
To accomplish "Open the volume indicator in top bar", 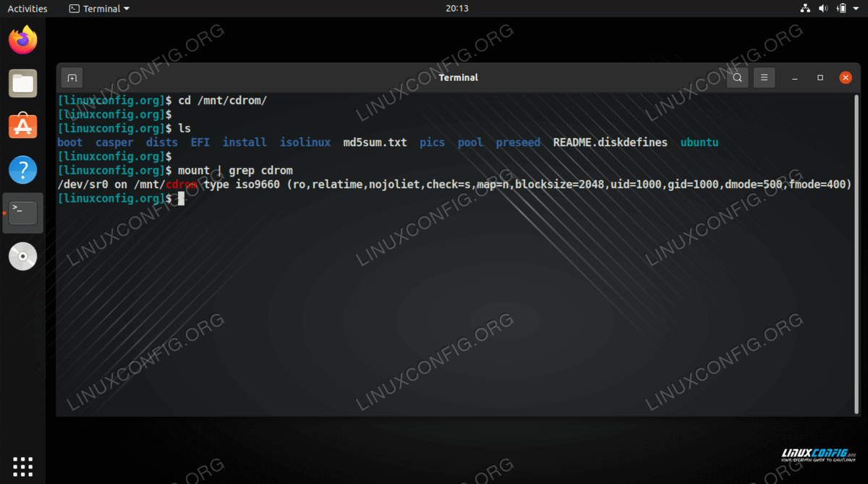I will 823,9.
